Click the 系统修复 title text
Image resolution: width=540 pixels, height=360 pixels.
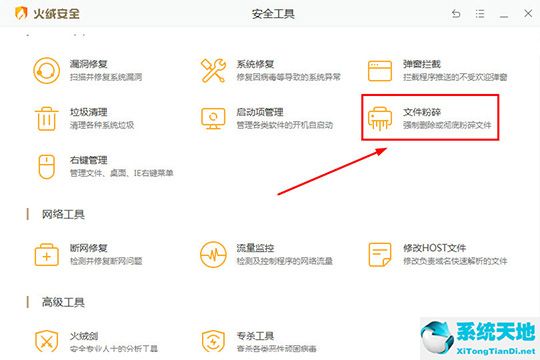[255, 64]
